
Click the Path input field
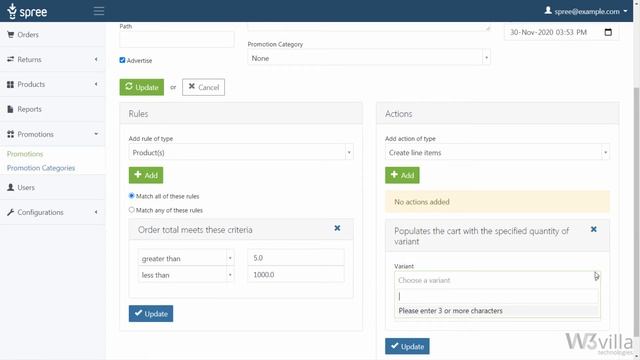(177, 40)
